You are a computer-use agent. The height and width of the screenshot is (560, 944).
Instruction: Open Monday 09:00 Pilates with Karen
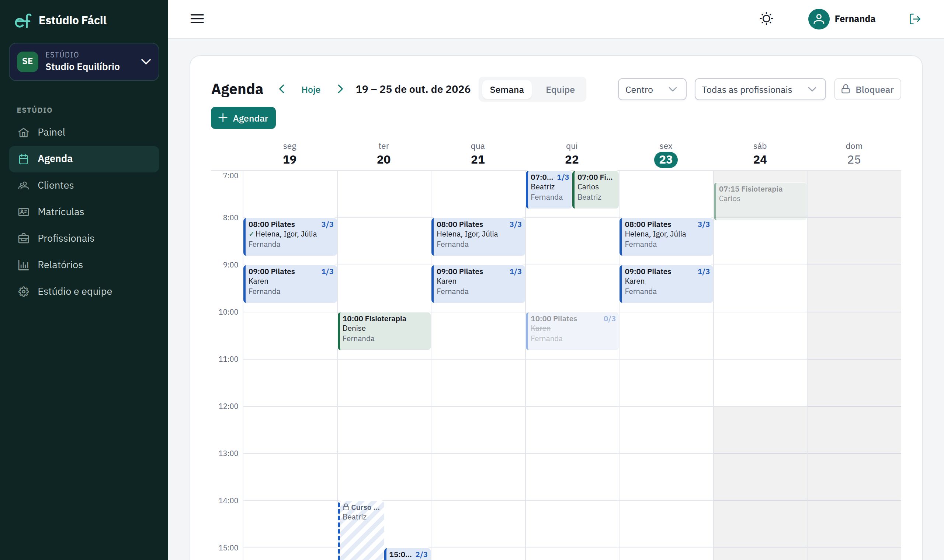click(x=290, y=284)
